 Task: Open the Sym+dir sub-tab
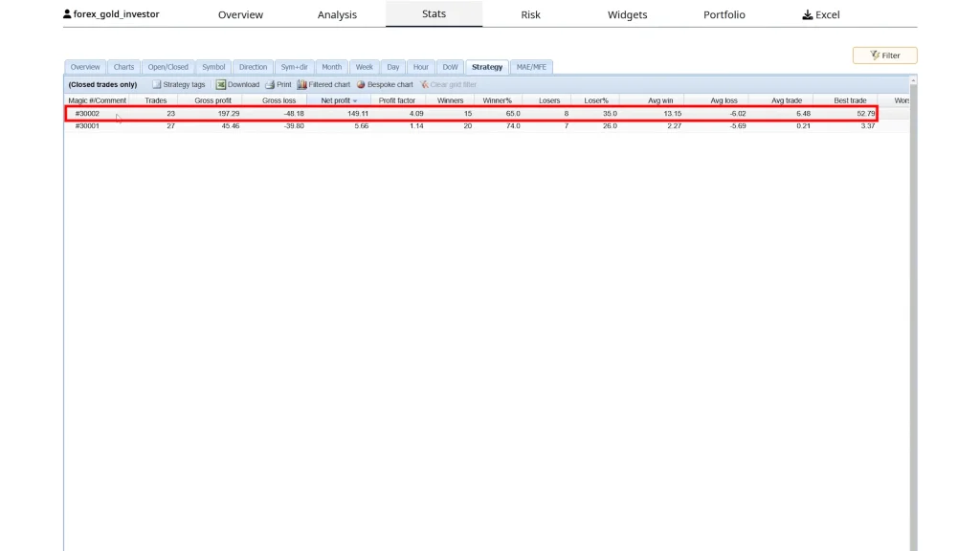pos(294,67)
